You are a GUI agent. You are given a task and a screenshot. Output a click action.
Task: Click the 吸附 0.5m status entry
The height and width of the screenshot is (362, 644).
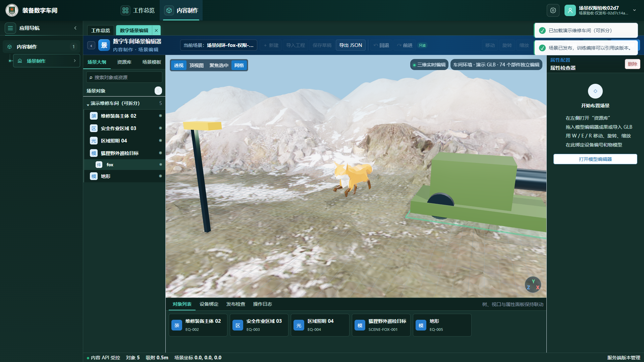pos(157,358)
